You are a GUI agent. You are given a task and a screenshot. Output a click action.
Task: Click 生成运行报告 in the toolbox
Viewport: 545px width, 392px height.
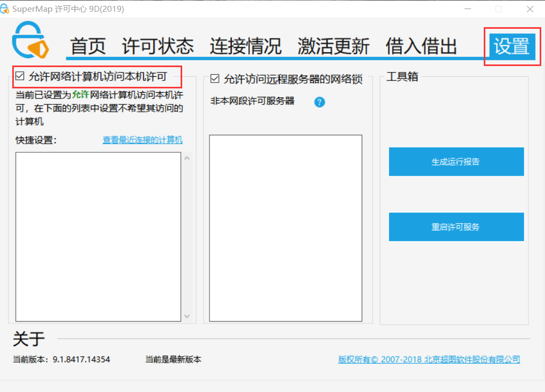tap(455, 161)
